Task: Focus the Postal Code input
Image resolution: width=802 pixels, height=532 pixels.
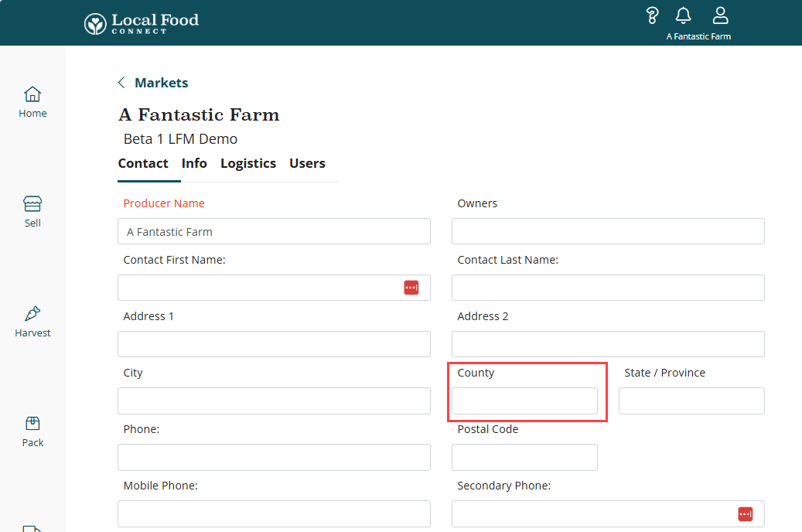Action: (524, 457)
